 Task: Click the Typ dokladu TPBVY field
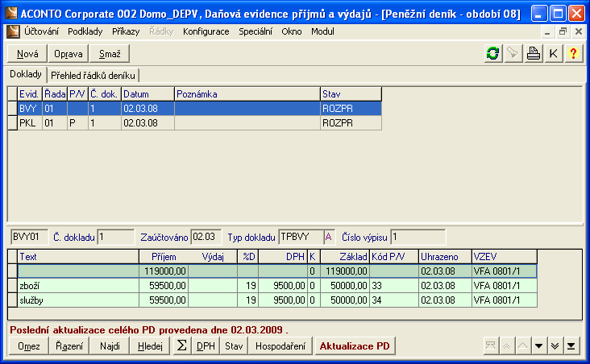tap(301, 237)
